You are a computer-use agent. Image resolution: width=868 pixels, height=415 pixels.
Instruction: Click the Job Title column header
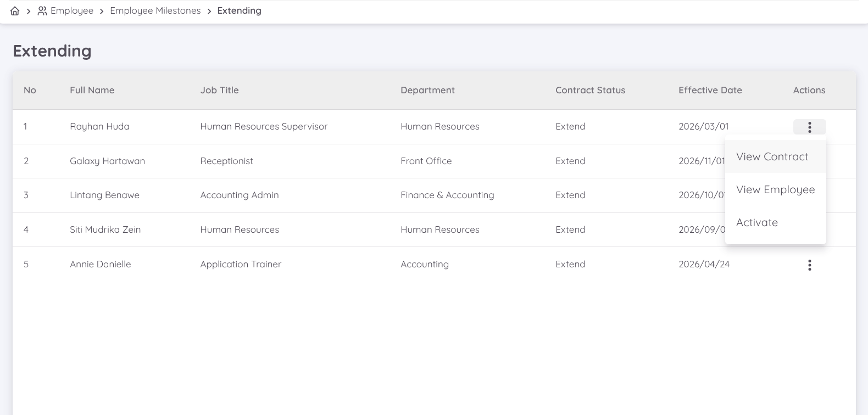[x=219, y=91]
